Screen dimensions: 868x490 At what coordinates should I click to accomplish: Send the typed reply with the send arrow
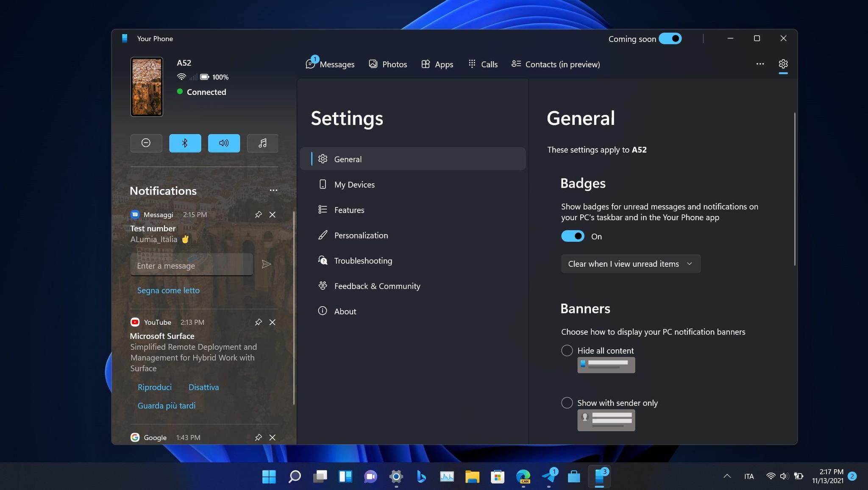(267, 264)
